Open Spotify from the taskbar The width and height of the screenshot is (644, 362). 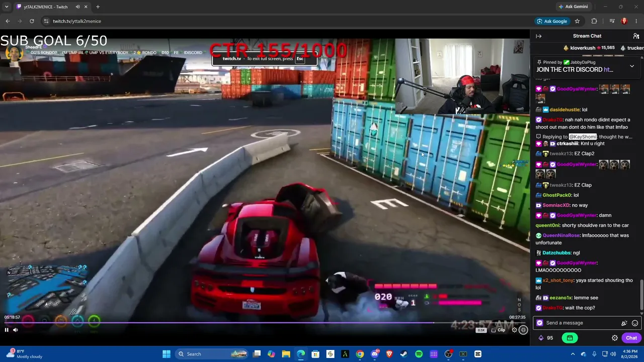[x=419, y=354]
